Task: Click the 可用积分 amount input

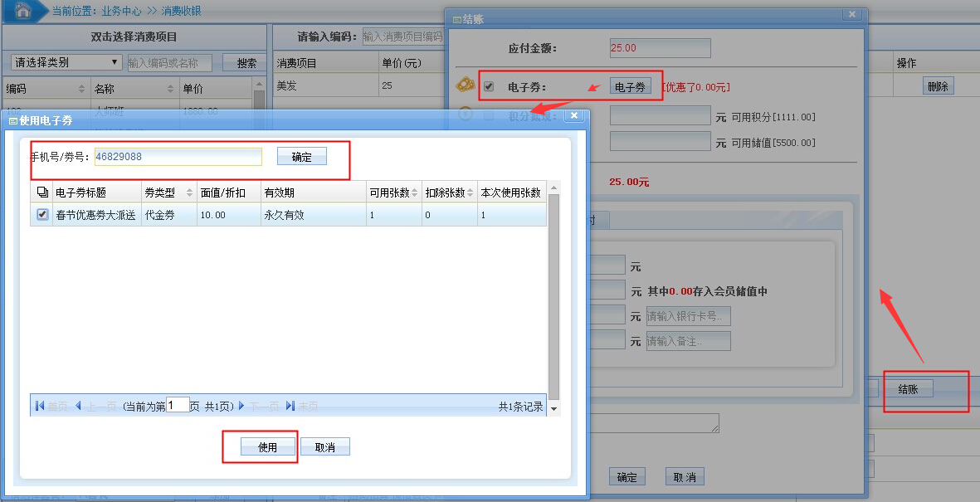Action: (660, 115)
